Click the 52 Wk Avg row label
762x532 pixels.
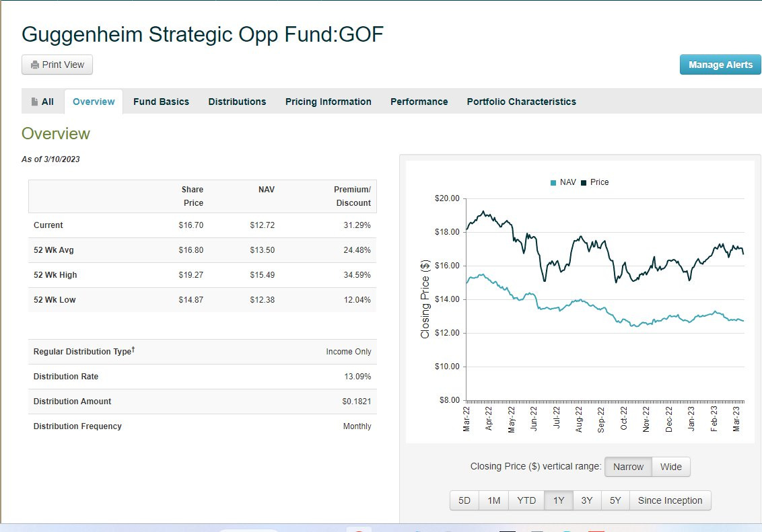click(53, 250)
